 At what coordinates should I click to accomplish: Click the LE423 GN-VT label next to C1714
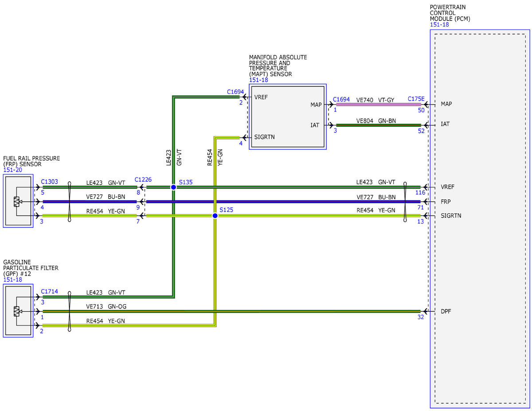[x=106, y=293]
